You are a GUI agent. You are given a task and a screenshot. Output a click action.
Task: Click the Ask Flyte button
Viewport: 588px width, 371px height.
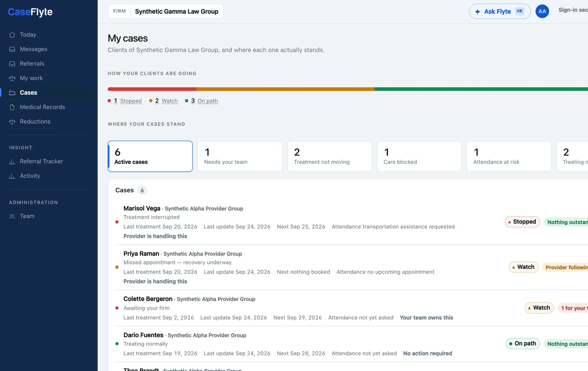tap(500, 11)
